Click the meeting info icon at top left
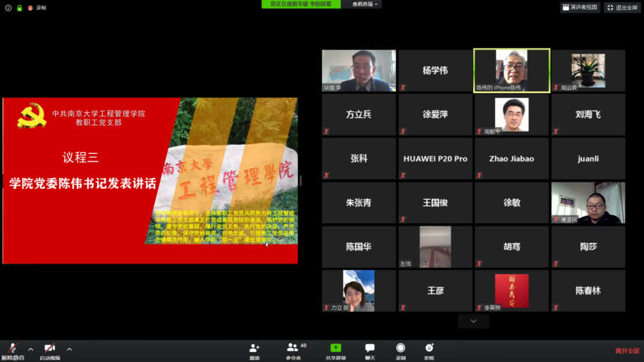The height and width of the screenshot is (362, 644). (8, 8)
